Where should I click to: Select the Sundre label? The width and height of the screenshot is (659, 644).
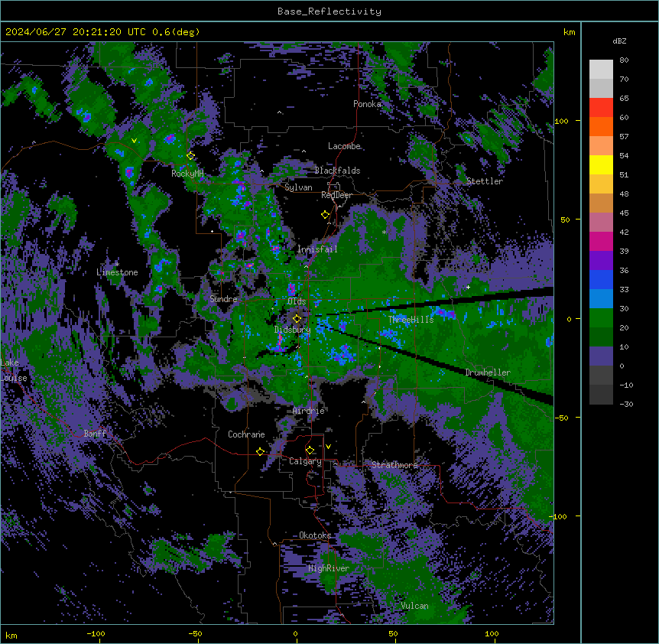coord(223,299)
